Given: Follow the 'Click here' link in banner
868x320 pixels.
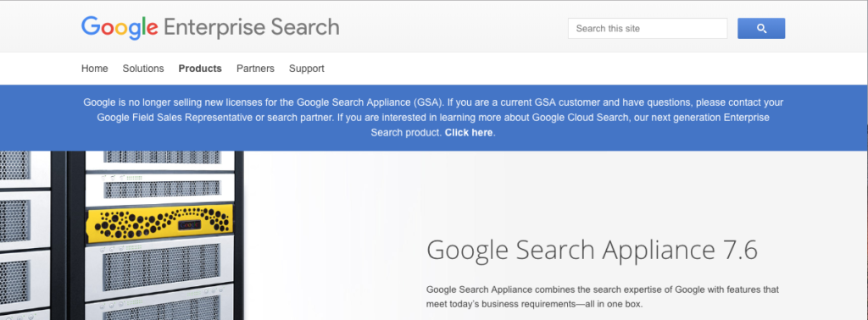Looking at the screenshot, I should coord(468,133).
